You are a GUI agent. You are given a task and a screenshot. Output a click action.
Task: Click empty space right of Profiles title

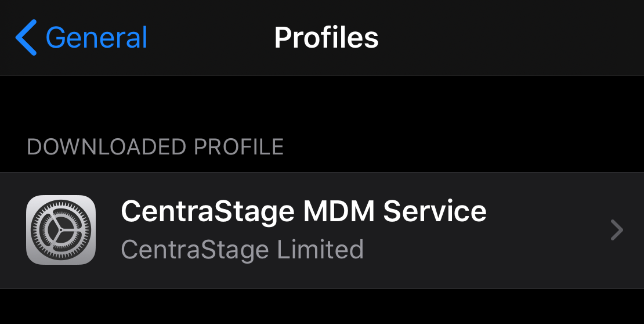pyautogui.click(x=509, y=38)
